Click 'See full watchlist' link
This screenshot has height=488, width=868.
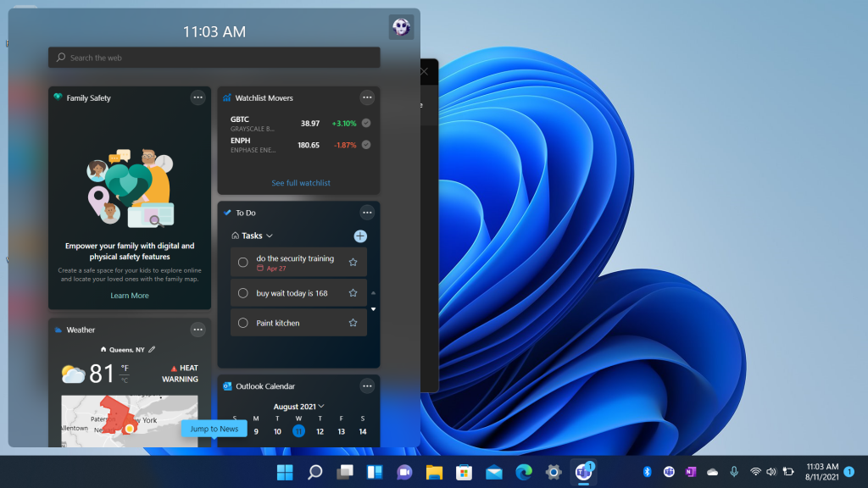301,183
